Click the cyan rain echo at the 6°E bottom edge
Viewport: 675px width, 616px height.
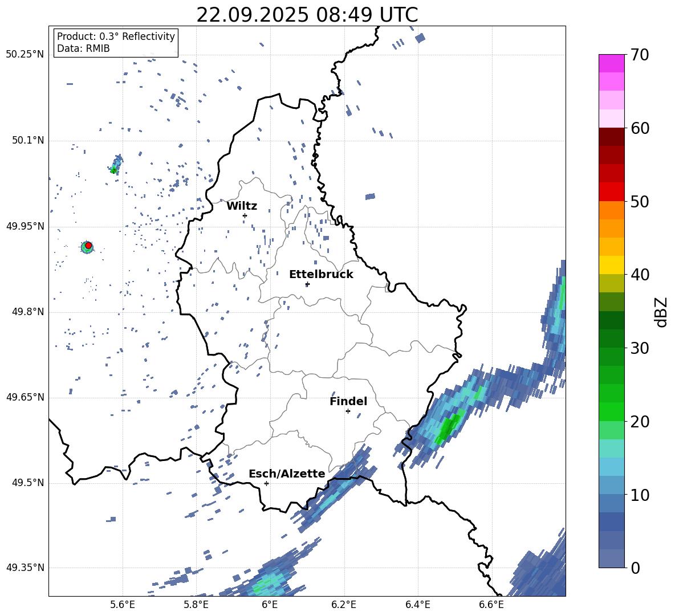[267, 584]
